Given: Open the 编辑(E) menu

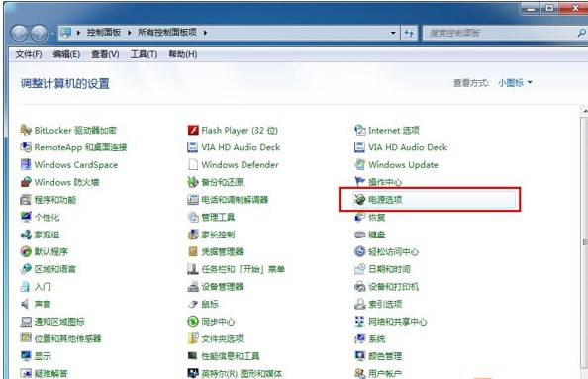Looking at the screenshot, I should coord(66,54).
